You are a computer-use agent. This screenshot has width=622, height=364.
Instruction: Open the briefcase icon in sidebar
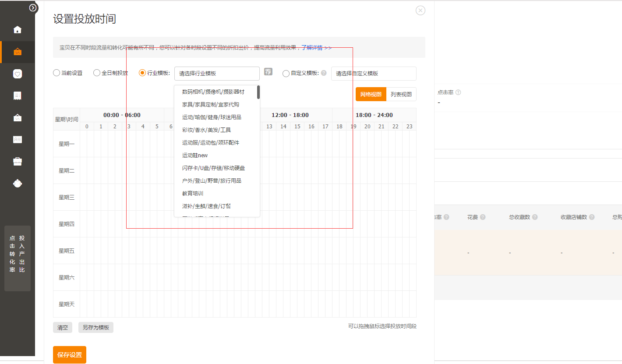(x=18, y=162)
